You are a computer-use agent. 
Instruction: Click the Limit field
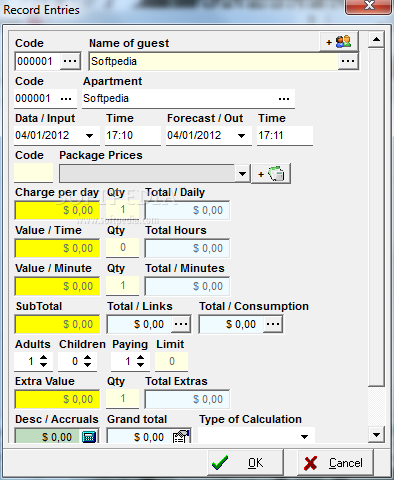171,361
